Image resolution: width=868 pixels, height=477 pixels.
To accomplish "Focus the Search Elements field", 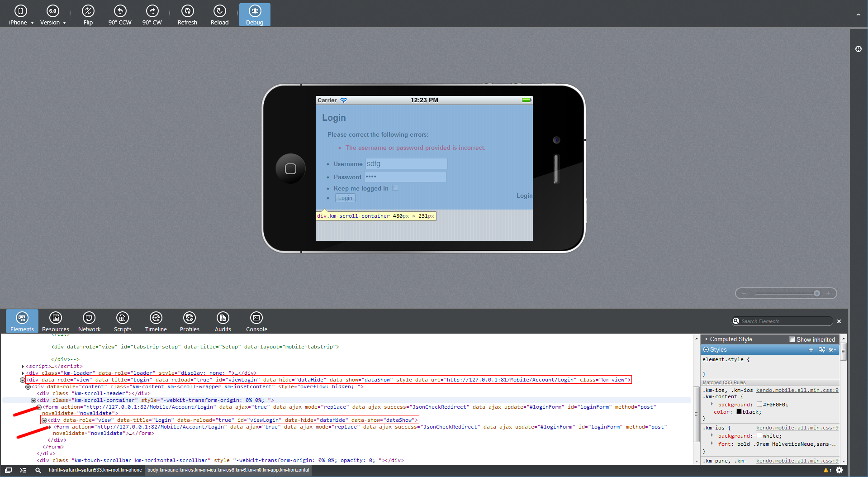I will tap(783, 321).
